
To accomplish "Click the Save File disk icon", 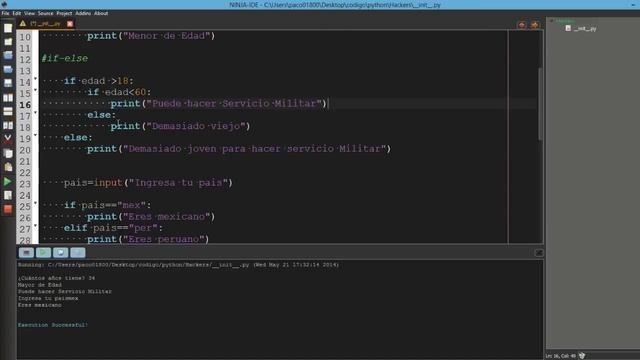I will click(8, 83).
